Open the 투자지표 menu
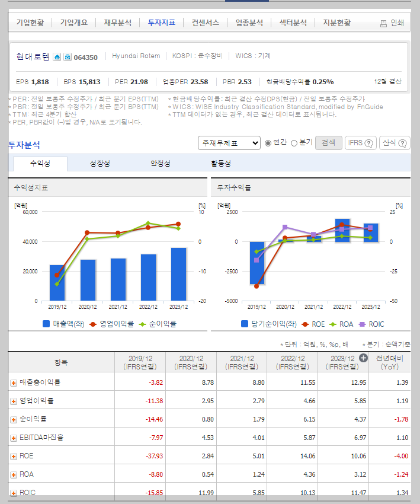 [x=162, y=23]
